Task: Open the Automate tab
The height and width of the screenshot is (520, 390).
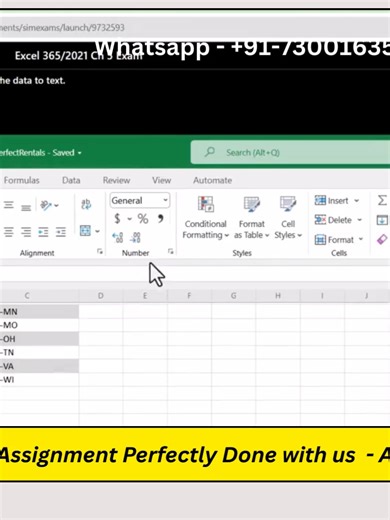Action: [213, 180]
